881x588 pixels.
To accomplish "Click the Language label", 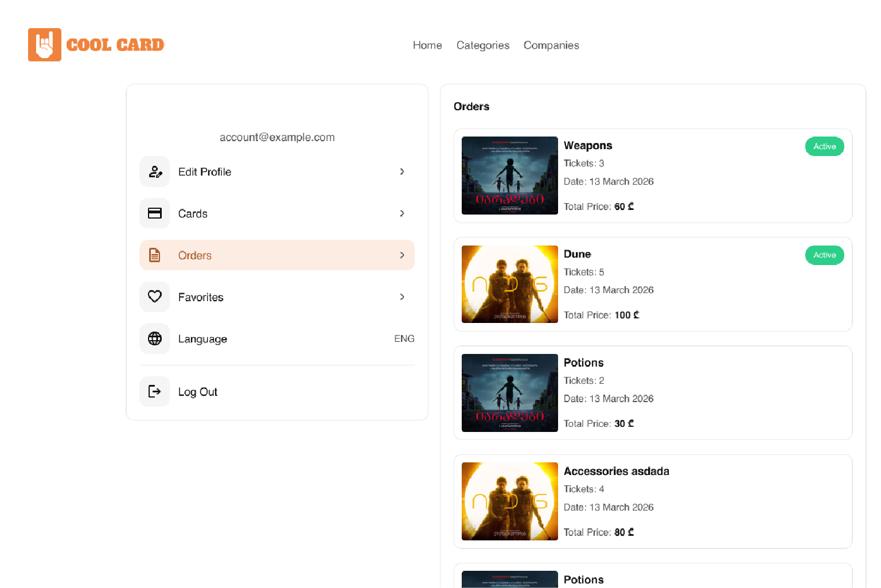I will [x=202, y=339].
